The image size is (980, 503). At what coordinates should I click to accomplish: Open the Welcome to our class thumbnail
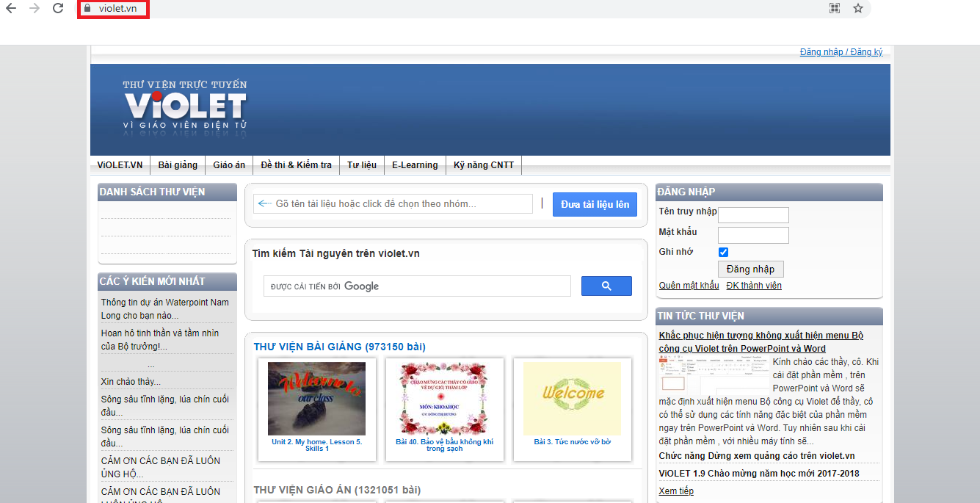coord(316,399)
